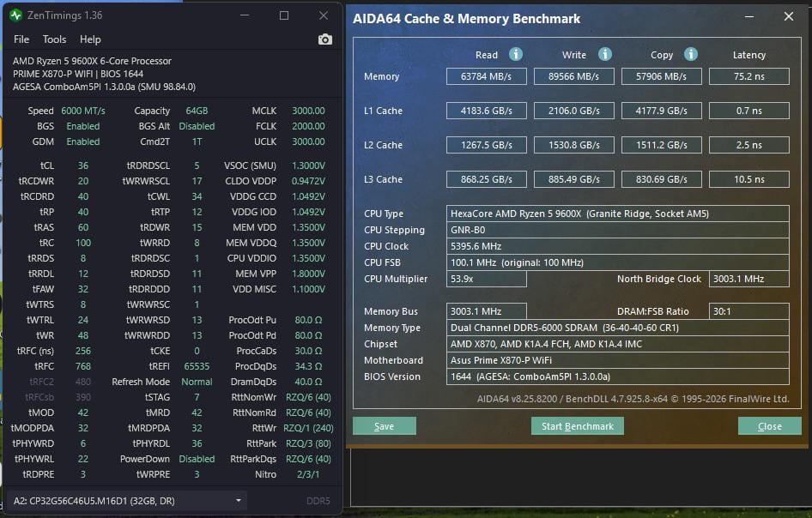
Task: Click the Memory Read 63784 MB/s field
Action: tap(486, 76)
